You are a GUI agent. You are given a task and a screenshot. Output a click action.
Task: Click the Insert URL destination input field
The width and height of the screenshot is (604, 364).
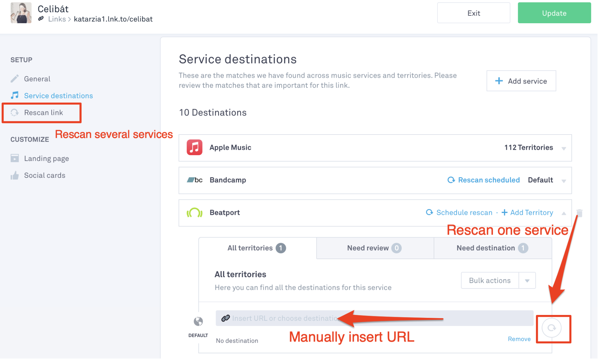pos(374,318)
